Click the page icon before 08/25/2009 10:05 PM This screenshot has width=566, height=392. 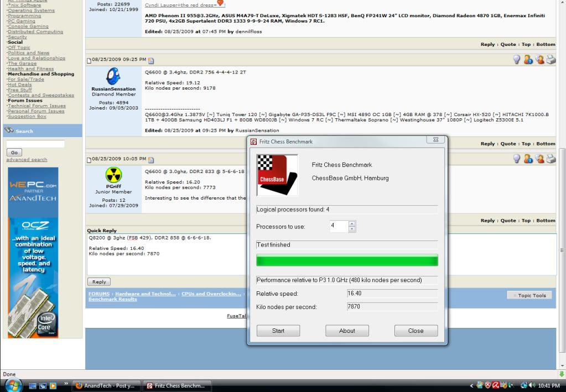(x=89, y=160)
